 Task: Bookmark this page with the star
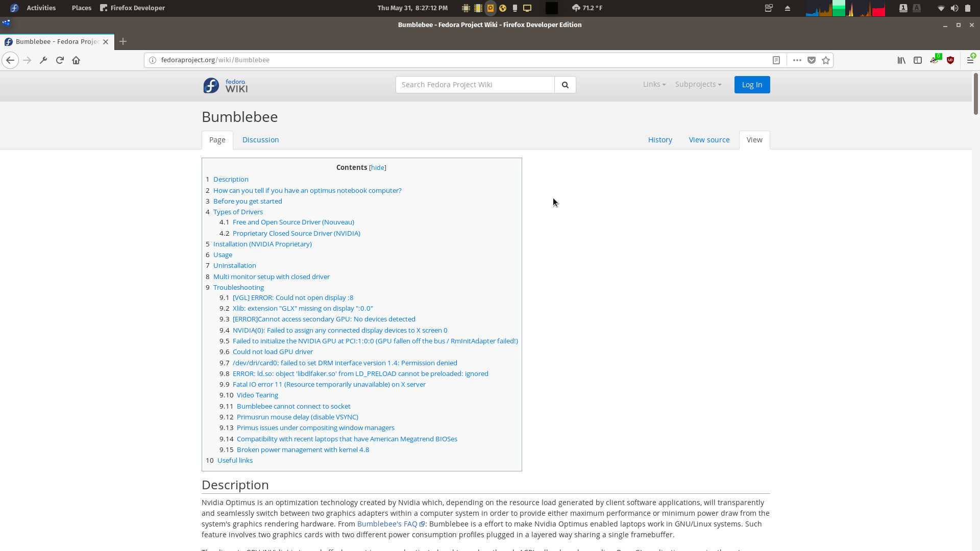point(826,60)
